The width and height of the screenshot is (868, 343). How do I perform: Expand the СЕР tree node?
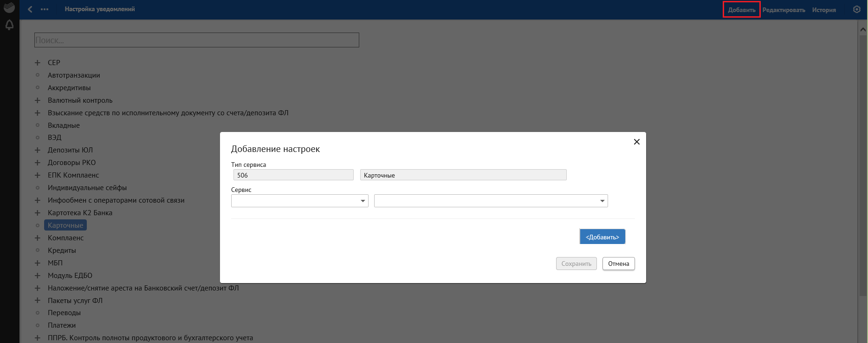click(x=38, y=63)
